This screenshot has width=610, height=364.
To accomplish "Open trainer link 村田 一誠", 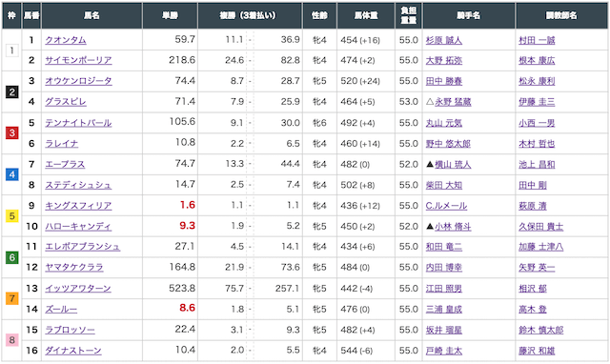I will 537,40.
